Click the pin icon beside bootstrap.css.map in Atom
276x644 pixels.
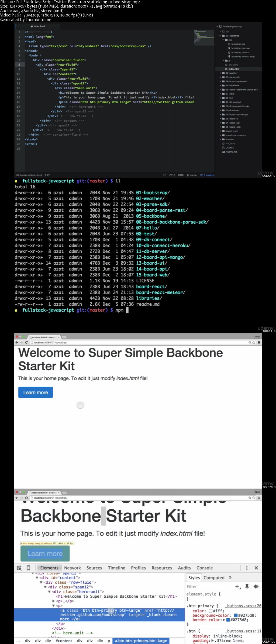pos(229,48)
